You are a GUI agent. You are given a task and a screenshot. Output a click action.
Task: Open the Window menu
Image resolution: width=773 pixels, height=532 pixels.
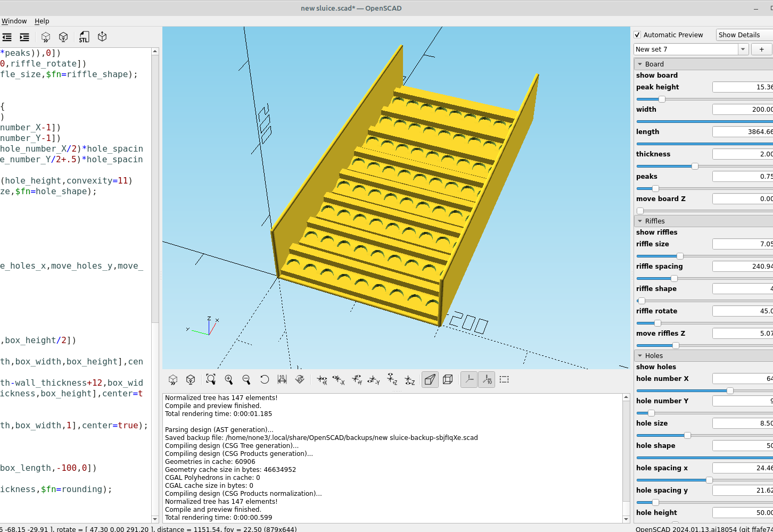tap(14, 21)
